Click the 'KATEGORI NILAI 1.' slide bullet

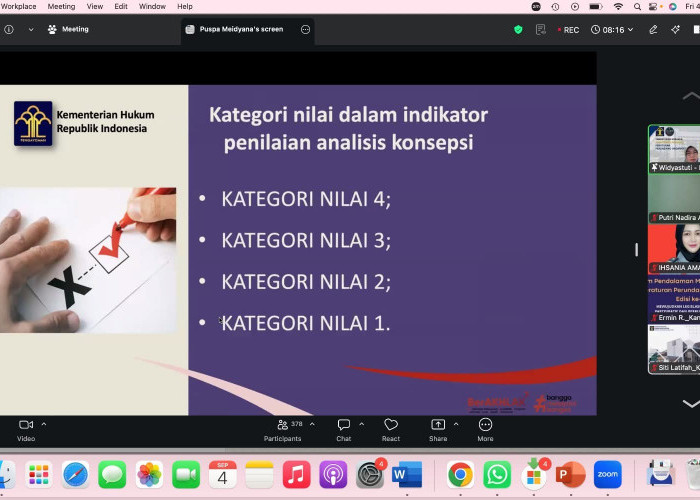[306, 323]
